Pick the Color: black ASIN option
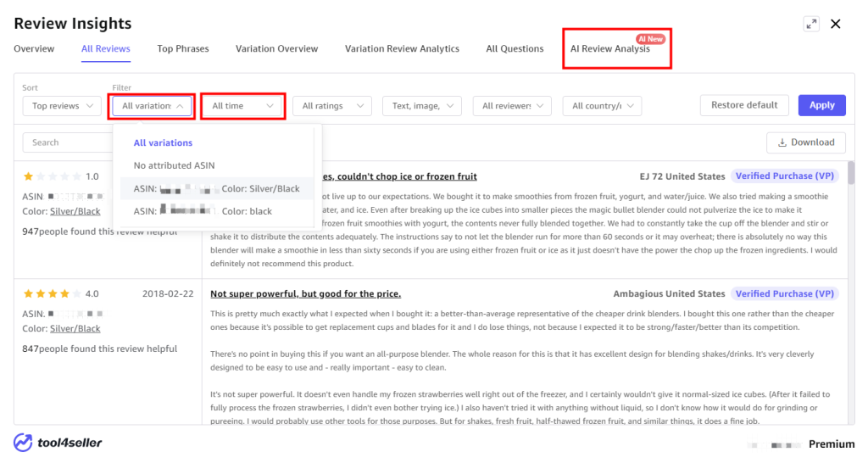868x463 pixels. [216, 211]
